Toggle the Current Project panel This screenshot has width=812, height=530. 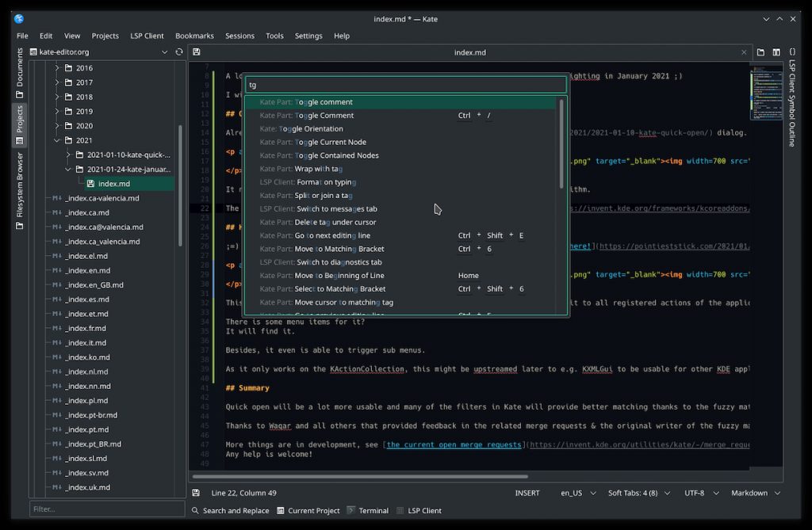click(308, 511)
